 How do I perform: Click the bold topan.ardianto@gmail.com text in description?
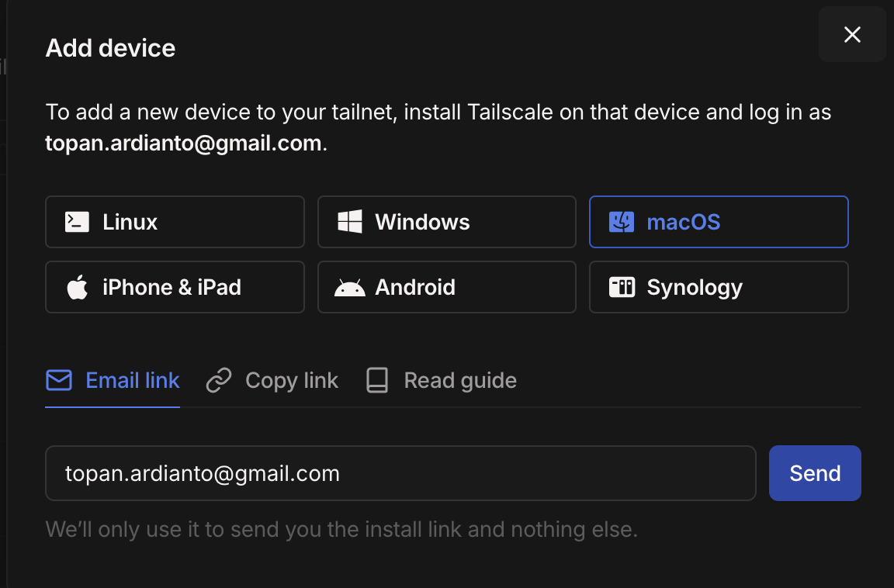coord(183,144)
